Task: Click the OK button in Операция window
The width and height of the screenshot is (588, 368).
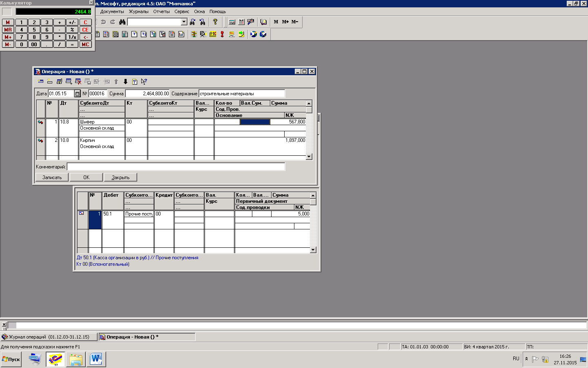Action: click(86, 177)
